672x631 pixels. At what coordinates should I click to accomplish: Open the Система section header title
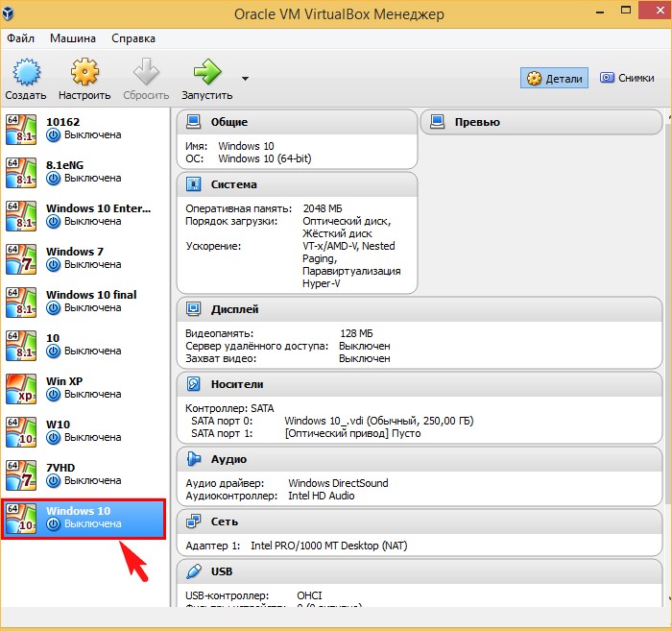234,184
